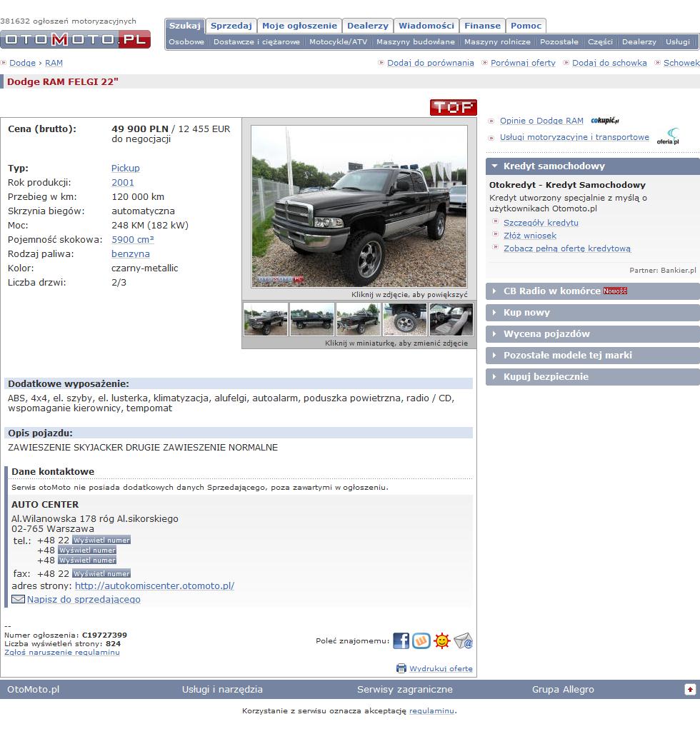Click the OTOMOTO.PL logo
This screenshot has width=700, height=729.
(x=75, y=39)
